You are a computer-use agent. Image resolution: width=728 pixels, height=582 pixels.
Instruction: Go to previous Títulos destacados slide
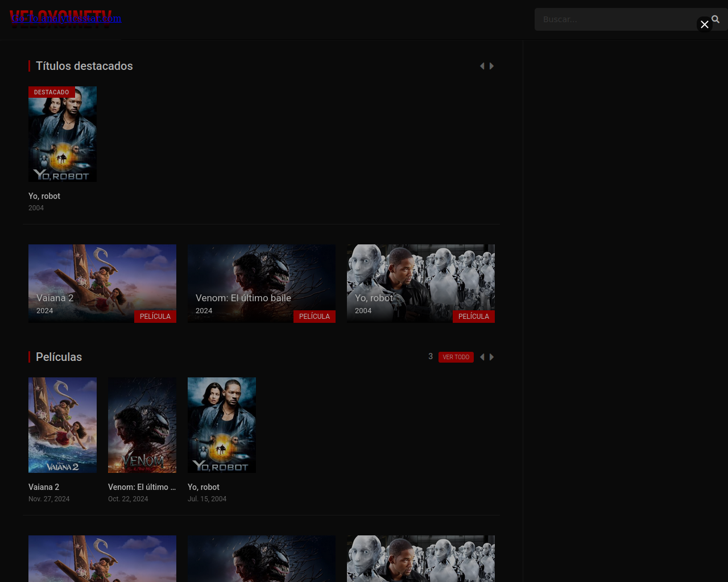coord(482,66)
